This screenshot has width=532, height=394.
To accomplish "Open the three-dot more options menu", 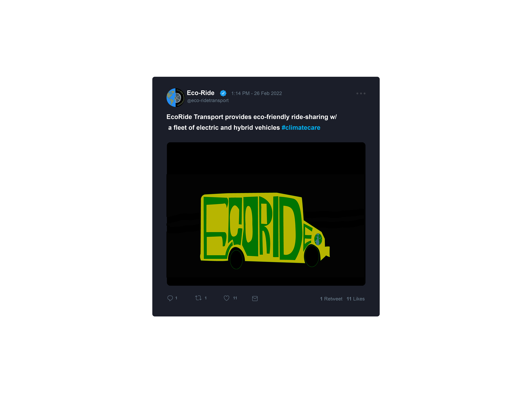I will 361,94.
